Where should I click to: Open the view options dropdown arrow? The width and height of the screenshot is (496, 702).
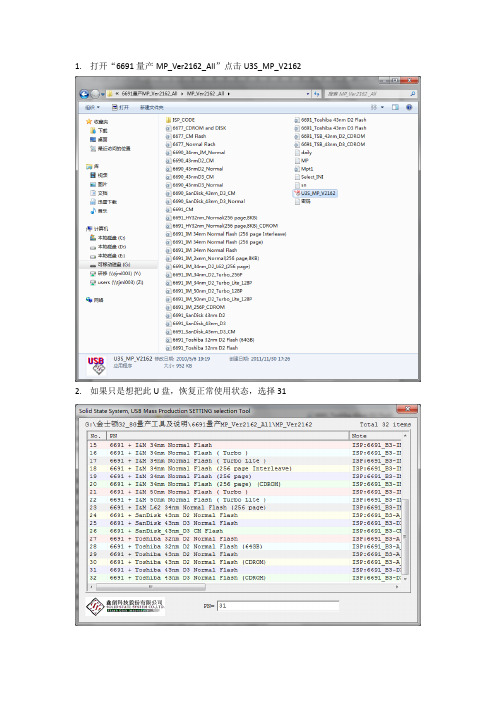[x=382, y=107]
